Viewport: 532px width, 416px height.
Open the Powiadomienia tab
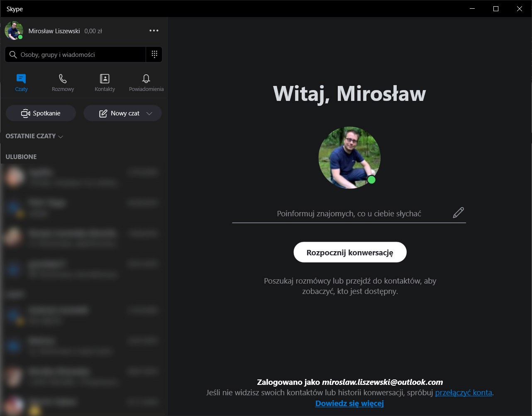(146, 83)
